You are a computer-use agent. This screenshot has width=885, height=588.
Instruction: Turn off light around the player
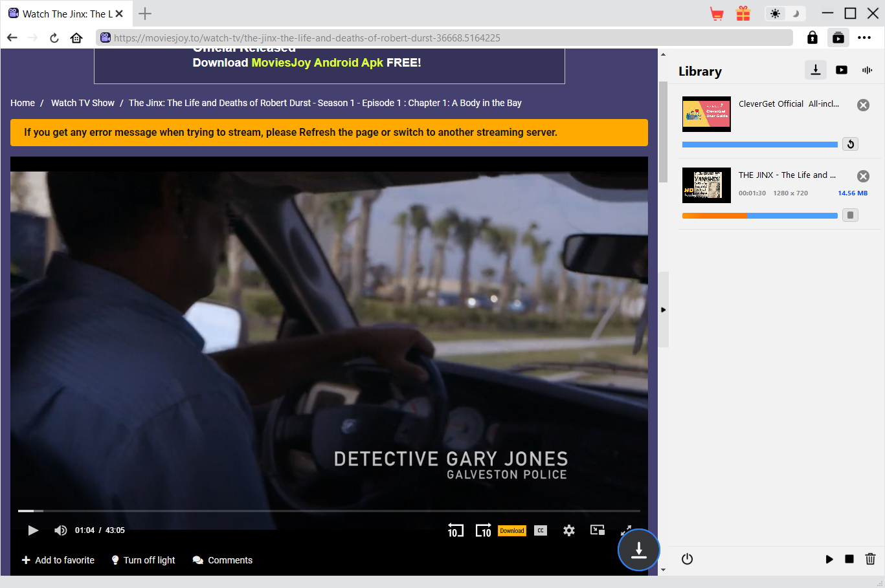click(x=143, y=560)
